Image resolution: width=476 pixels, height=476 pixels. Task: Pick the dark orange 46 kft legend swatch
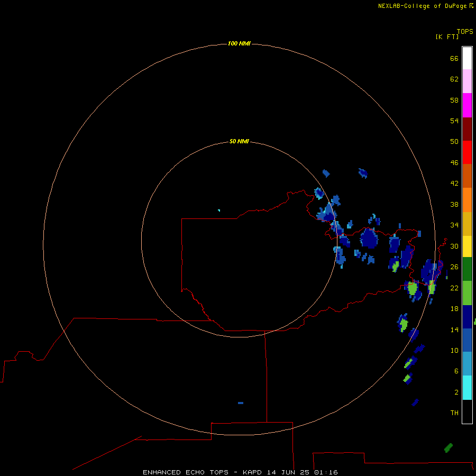click(x=467, y=176)
